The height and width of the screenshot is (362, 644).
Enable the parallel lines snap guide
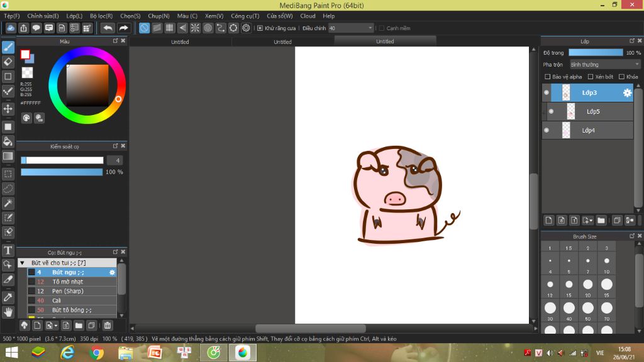(x=157, y=28)
